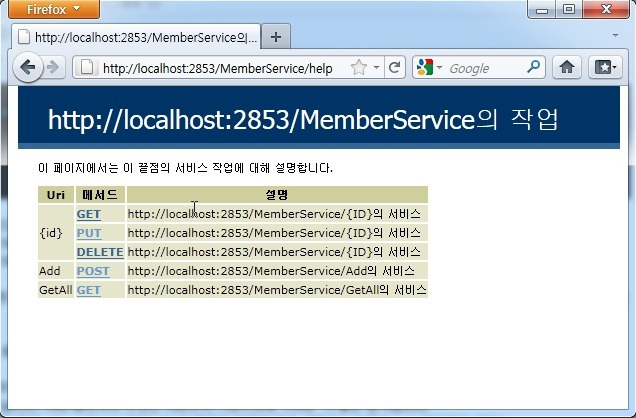The image size is (636, 418).
Task: Click the page heading 'MemberService의 작업'
Action: click(x=303, y=120)
